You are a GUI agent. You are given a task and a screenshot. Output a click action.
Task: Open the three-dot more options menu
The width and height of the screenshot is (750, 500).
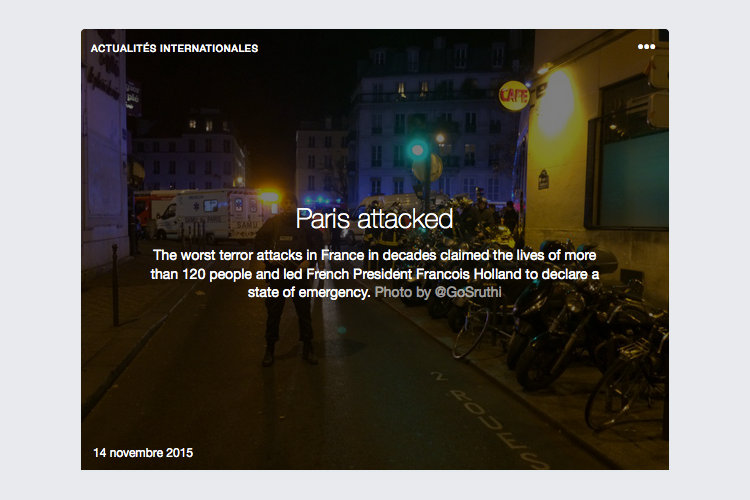coord(646,46)
